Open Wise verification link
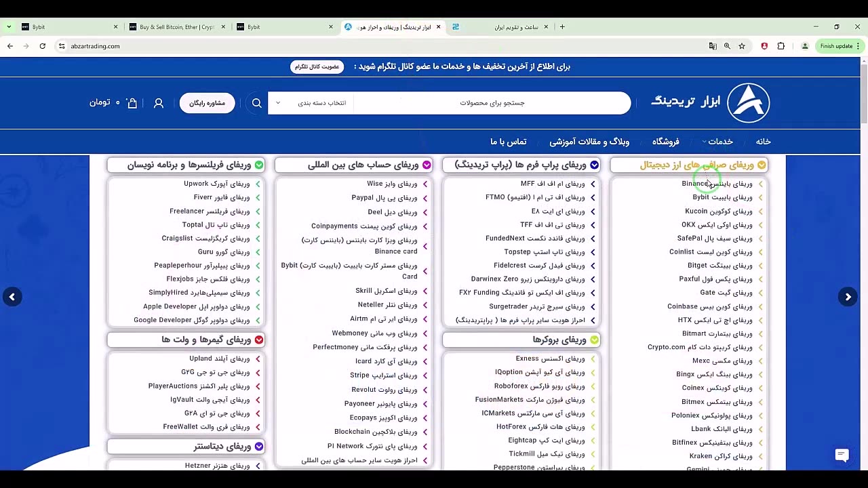This screenshot has width=868, height=488. point(392,184)
